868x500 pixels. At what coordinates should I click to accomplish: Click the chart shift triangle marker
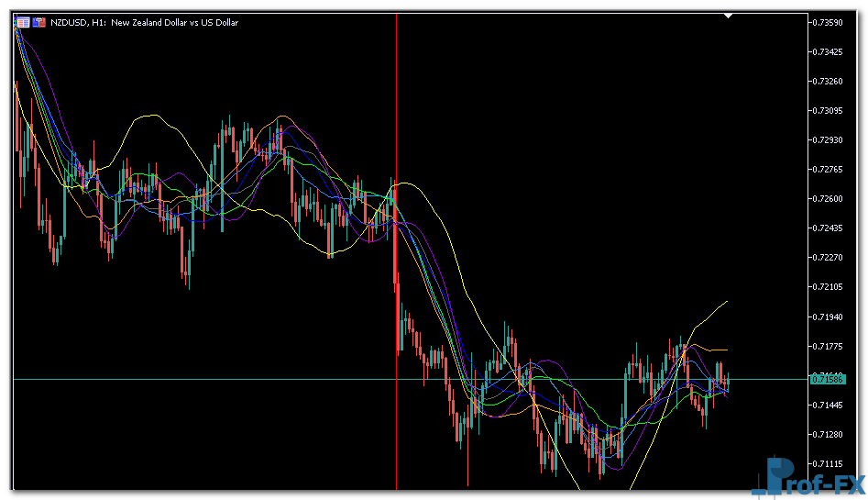[x=729, y=16]
